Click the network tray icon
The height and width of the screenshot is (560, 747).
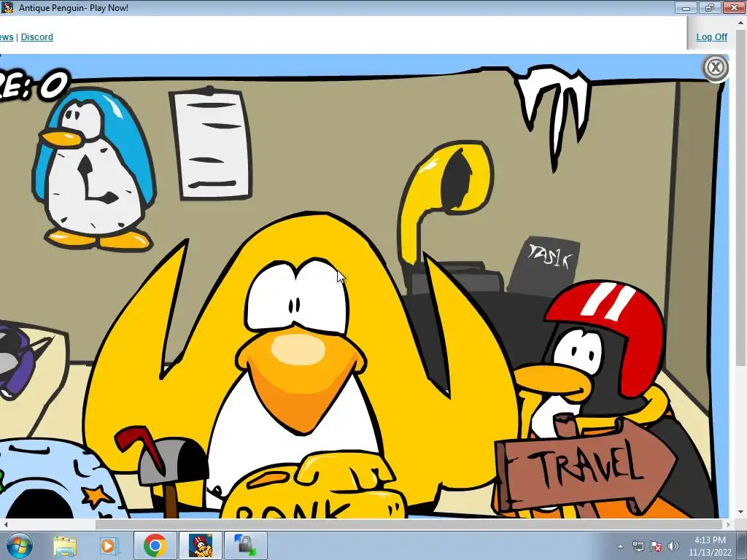tap(638, 547)
